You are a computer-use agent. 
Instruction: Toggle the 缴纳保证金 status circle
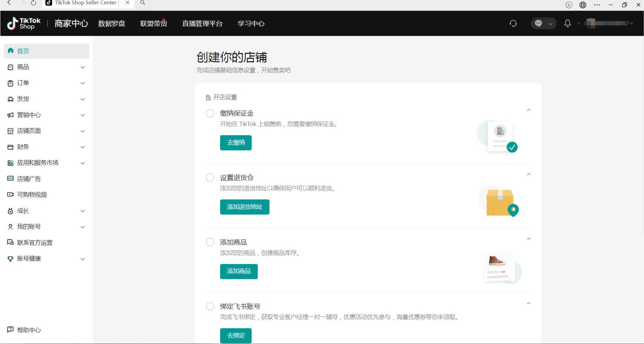click(x=210, y=113)
